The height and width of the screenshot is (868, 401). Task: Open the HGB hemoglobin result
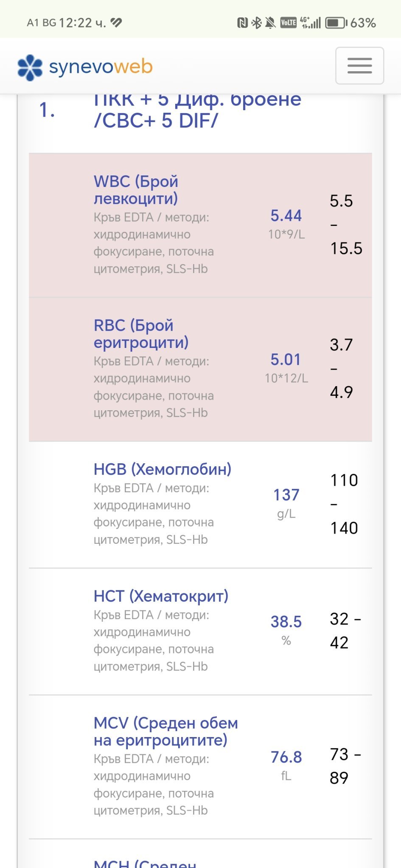click(163, 470)
